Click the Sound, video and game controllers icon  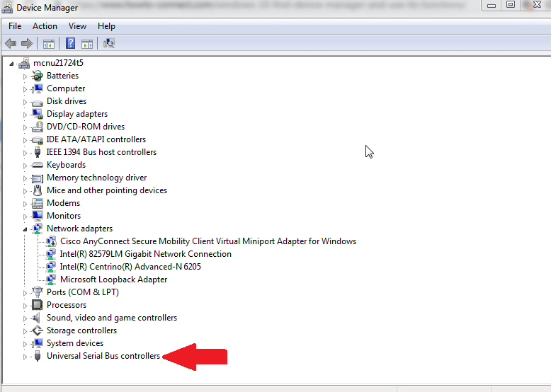[x=37, y=318]
